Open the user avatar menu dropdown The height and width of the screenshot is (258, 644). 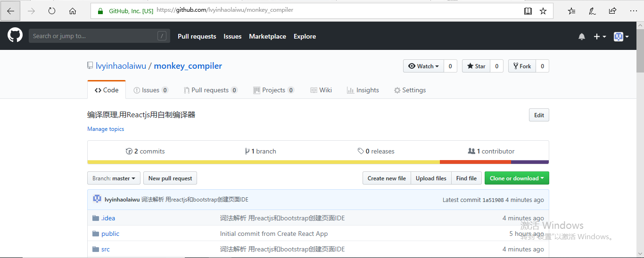pos(621,36)
